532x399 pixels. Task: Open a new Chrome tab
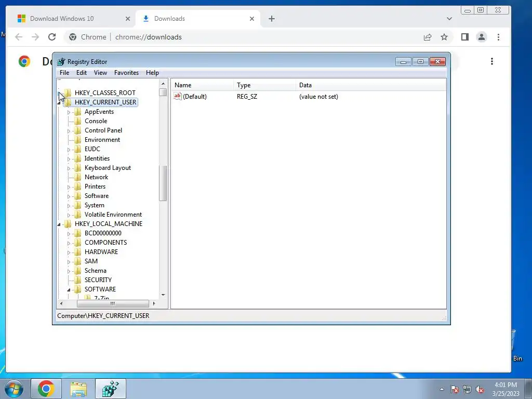271,19
